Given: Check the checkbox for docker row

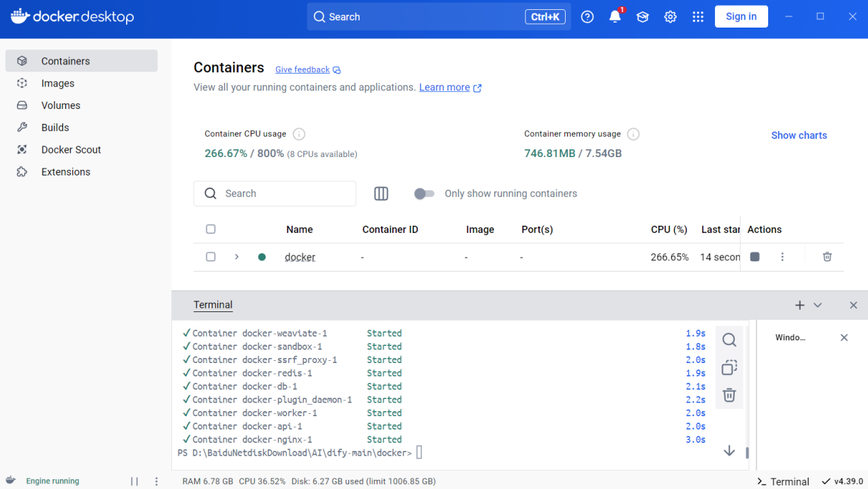Looking at the screenshot, I should [210, 257].
